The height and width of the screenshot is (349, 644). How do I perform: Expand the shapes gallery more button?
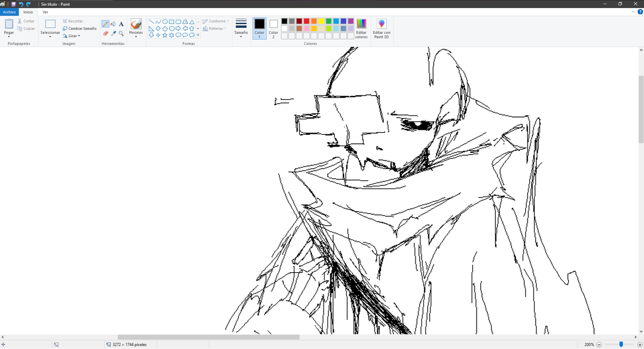(x=198, y=35)
